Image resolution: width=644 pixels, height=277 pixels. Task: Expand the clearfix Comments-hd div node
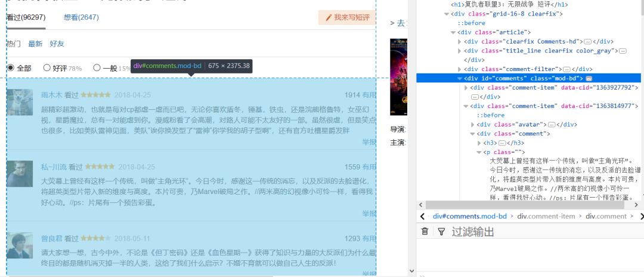(460, 42)
